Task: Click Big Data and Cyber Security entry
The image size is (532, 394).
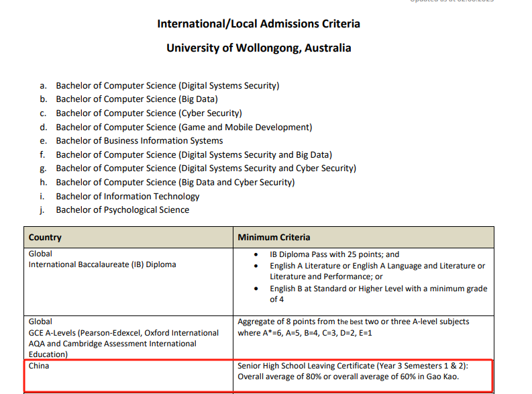Action: pyautogui.click(x=175, y=183)
